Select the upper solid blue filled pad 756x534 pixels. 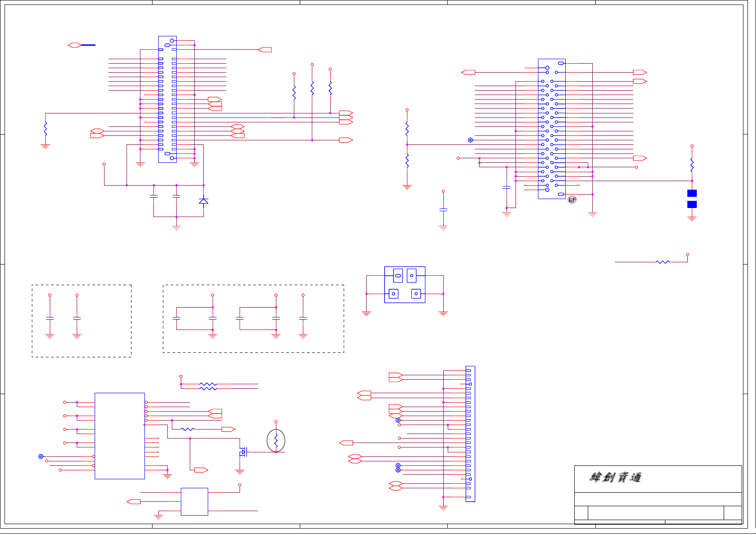tap(692, 193)
